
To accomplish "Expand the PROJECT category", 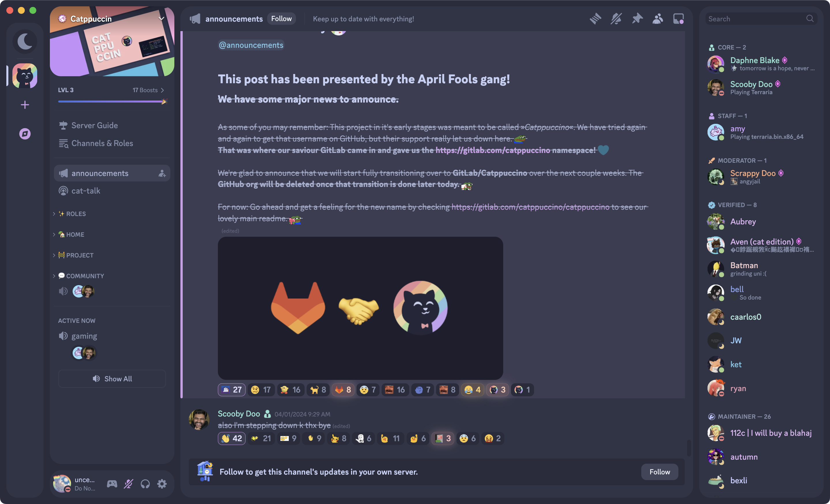I will 76,255.
